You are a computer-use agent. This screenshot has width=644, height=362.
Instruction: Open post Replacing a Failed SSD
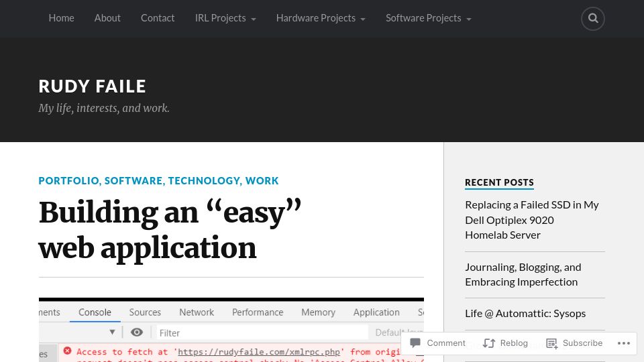point(532,220)
